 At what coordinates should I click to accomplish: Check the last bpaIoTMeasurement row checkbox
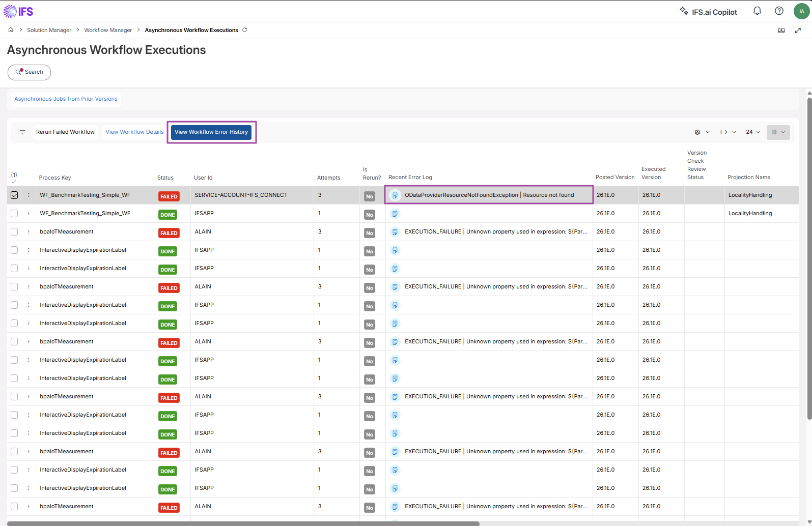coord(14,506)
